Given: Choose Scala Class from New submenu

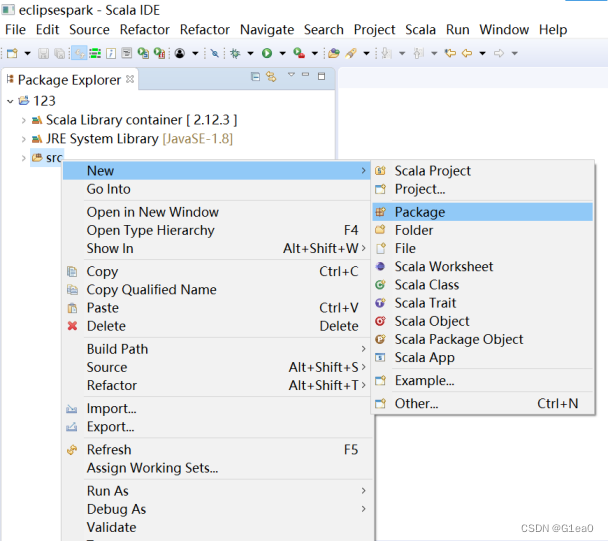Looking at the screenshot, I should click(482, 285).
